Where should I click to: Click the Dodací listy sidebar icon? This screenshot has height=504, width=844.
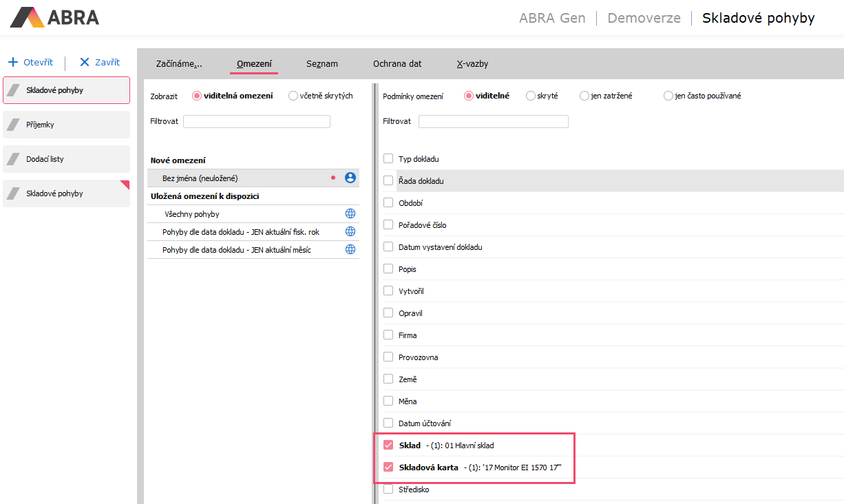[13, 159]
